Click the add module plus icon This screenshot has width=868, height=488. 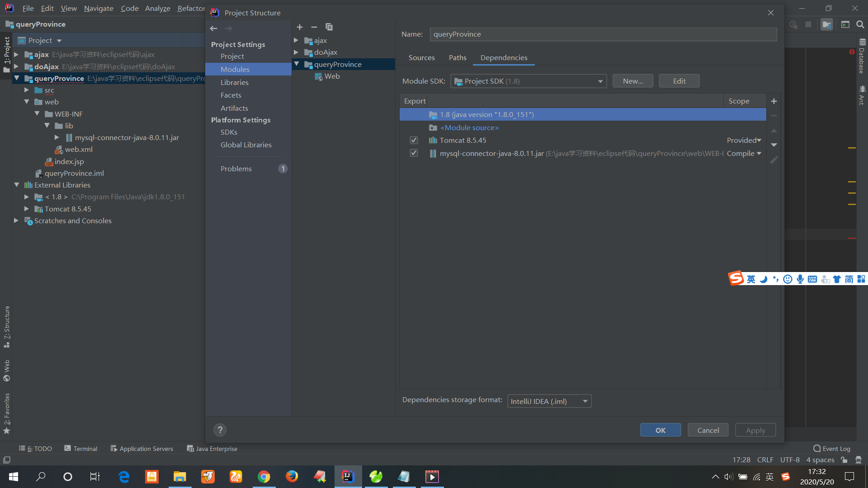(x=300, y=27)
